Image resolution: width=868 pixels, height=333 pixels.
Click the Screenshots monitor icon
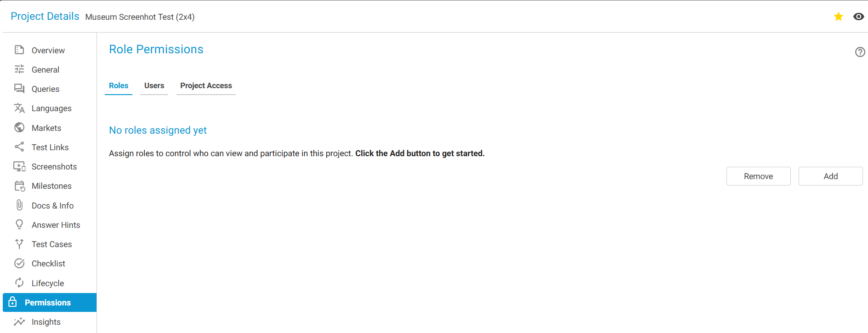[19, 166]
